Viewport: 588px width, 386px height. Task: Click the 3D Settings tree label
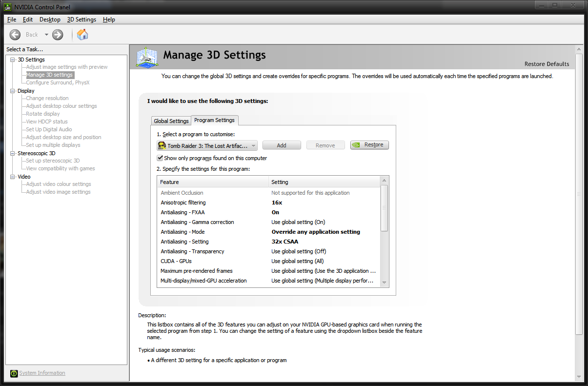coord(31,60)
